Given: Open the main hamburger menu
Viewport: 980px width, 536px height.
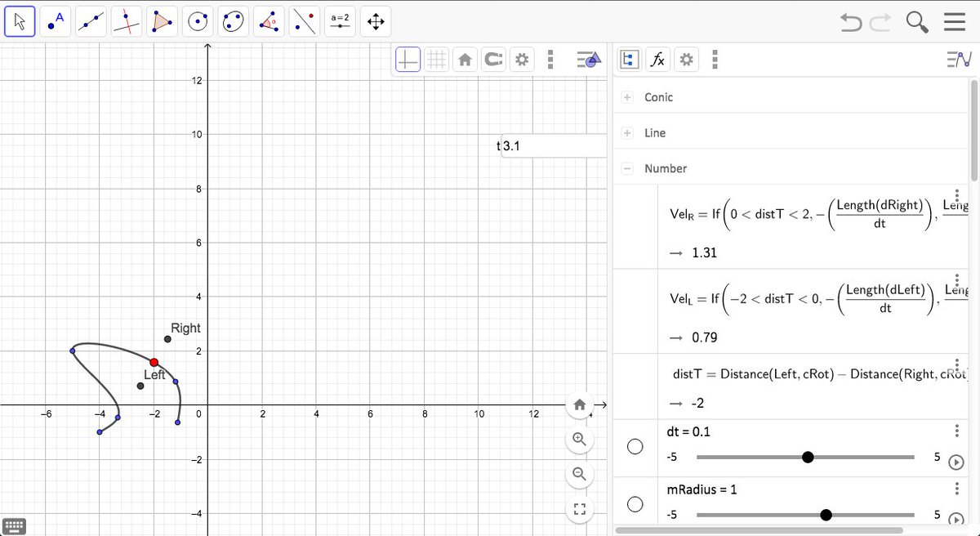Looking at the screenshot, I should (x=954, y=23).
